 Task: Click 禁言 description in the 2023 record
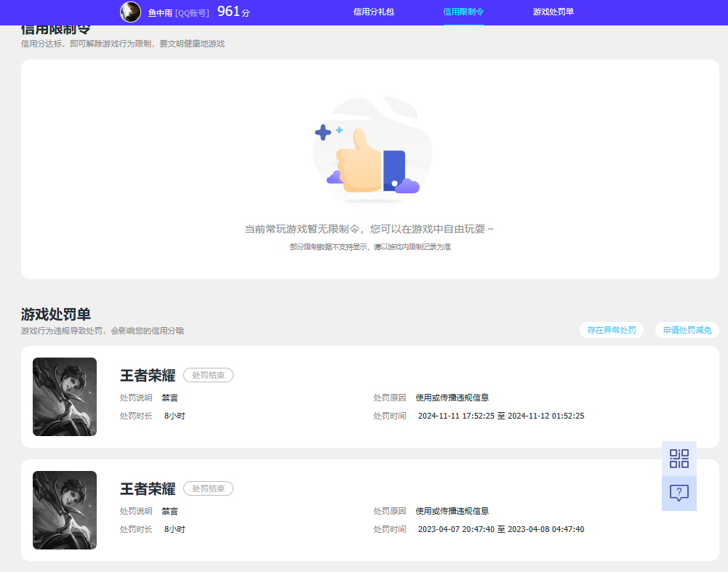point(170,511)
